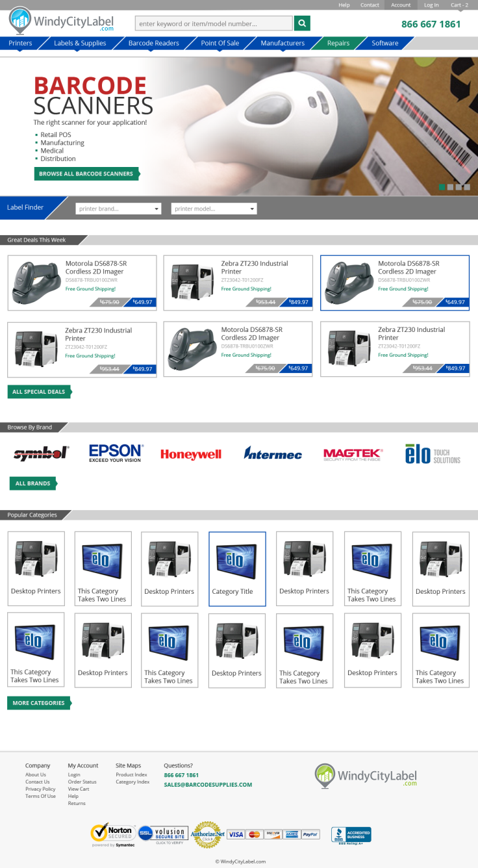
Task: Click Order Status footer link
Action: pos(82,782)
